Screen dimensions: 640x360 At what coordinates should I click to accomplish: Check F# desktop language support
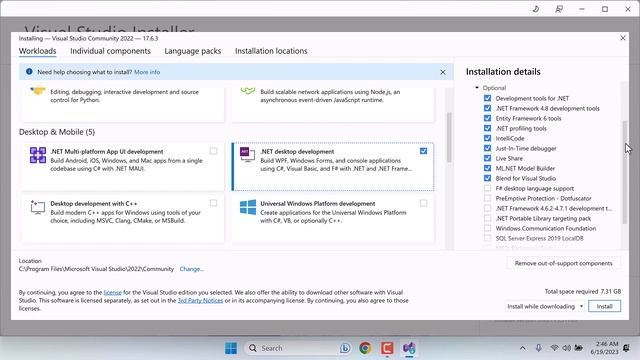click(487, 188)
